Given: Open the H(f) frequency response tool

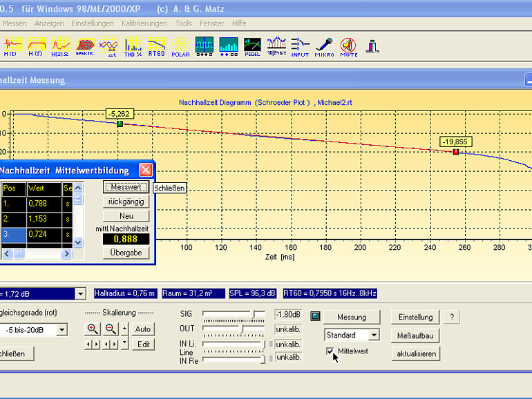Looking at the screenshot, I should pos(37,46).
